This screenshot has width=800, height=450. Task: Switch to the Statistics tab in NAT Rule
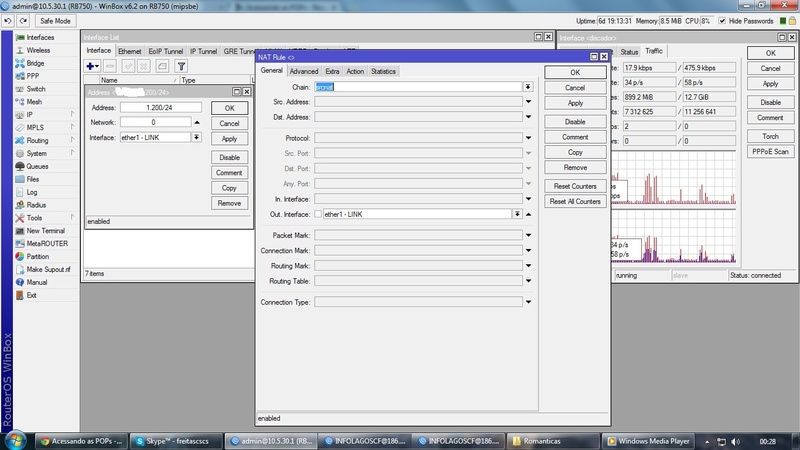pyautogui.click(x=383, y=71)
